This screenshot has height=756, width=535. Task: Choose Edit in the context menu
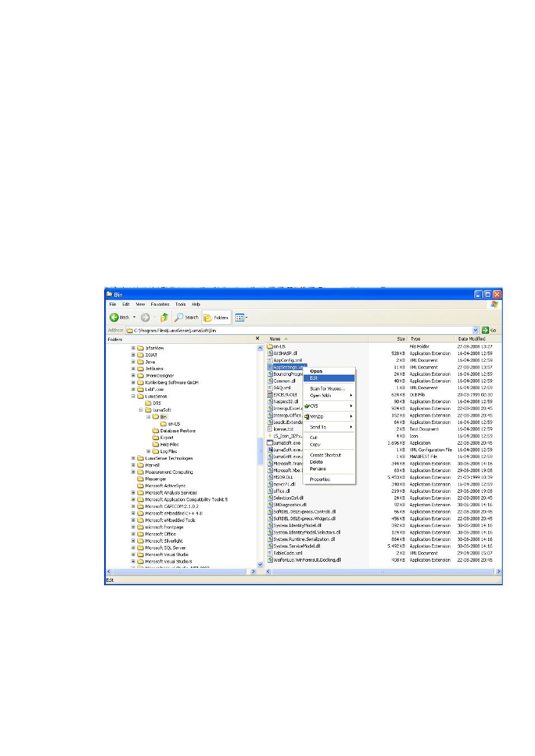click(x=329, y=378)
